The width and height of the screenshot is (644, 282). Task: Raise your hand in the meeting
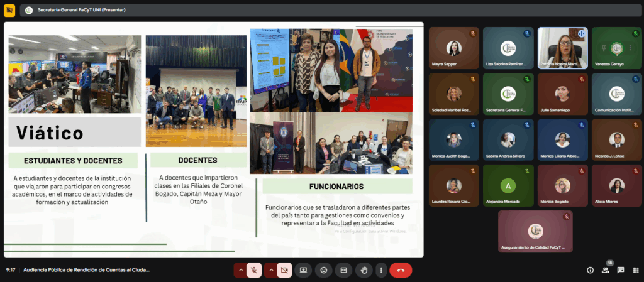pos(364,270)
